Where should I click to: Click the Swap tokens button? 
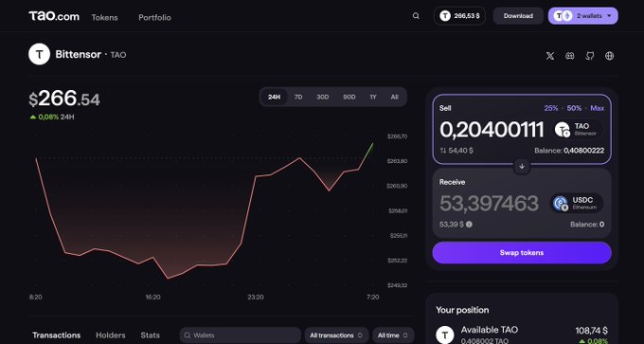(522, 253)
